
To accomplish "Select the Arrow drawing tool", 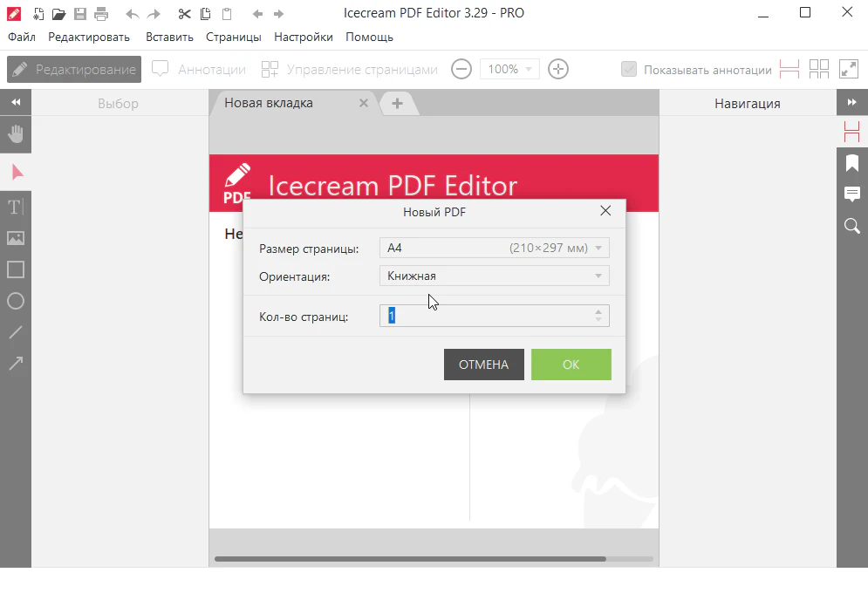I will pos(16,364).
